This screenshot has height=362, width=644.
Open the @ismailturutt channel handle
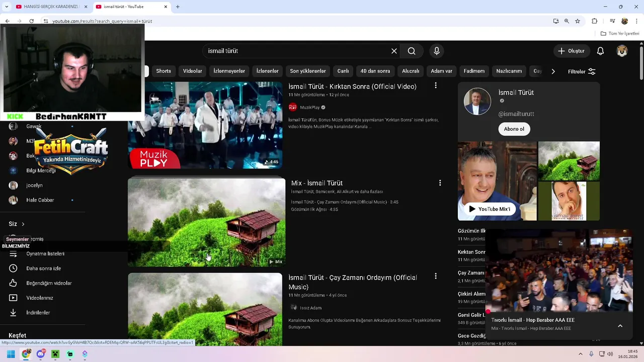point(516,114)
